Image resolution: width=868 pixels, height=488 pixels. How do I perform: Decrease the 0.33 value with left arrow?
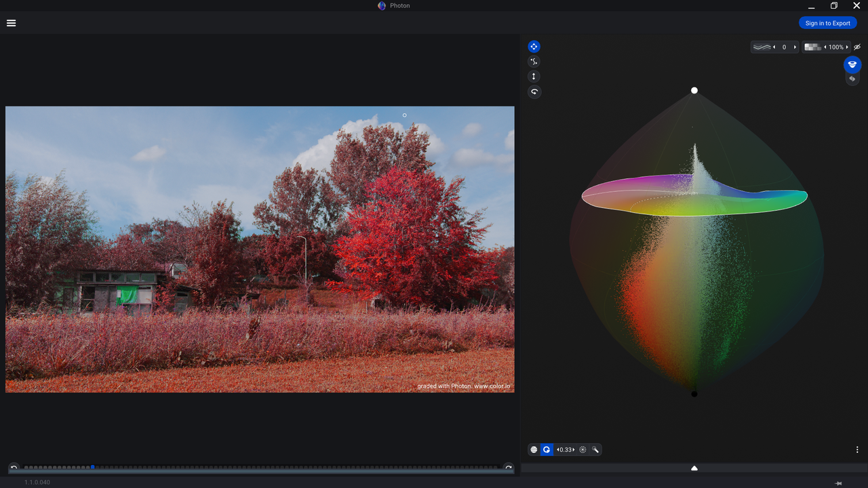pyautogui.click(x=558, y=449)
